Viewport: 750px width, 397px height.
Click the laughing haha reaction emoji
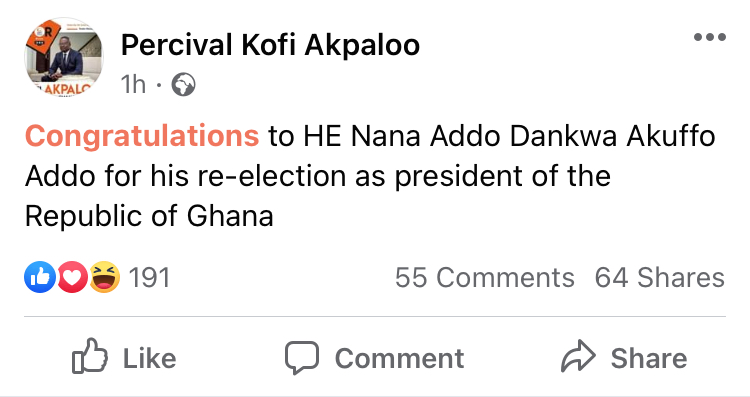pyautogui.click(x=104, y=277)
